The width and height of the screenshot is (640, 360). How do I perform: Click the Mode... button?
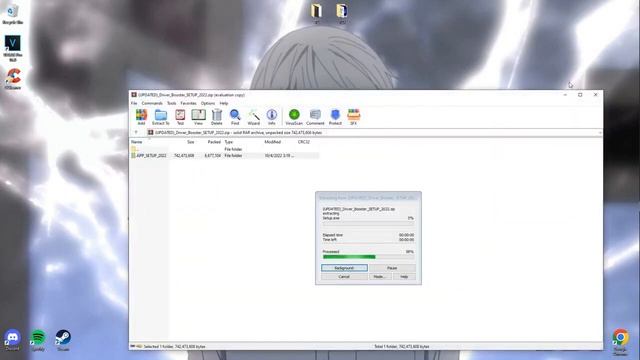tap(380, 277)
